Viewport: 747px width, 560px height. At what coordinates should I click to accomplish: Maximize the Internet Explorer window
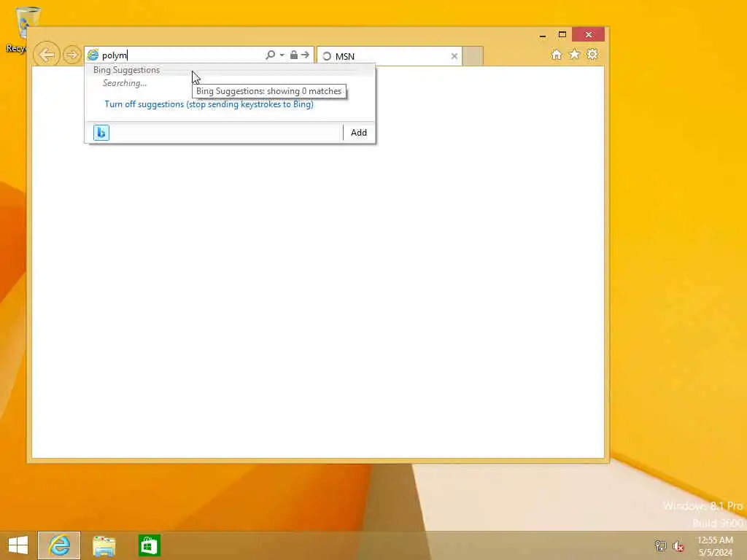click(562, 35)
